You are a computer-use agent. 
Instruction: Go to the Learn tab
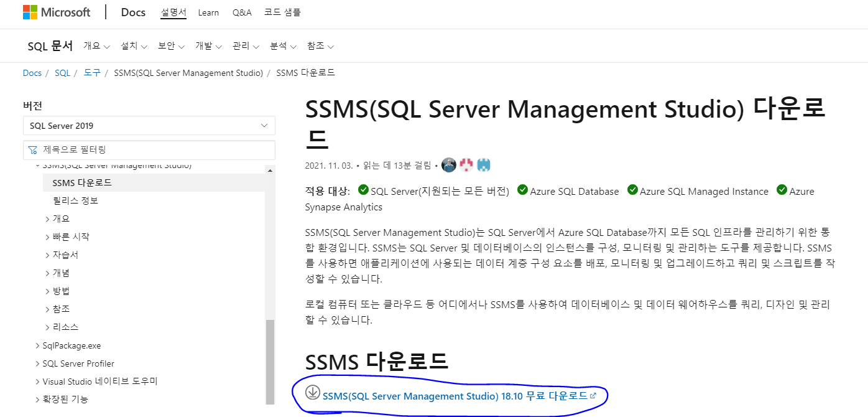209,12
